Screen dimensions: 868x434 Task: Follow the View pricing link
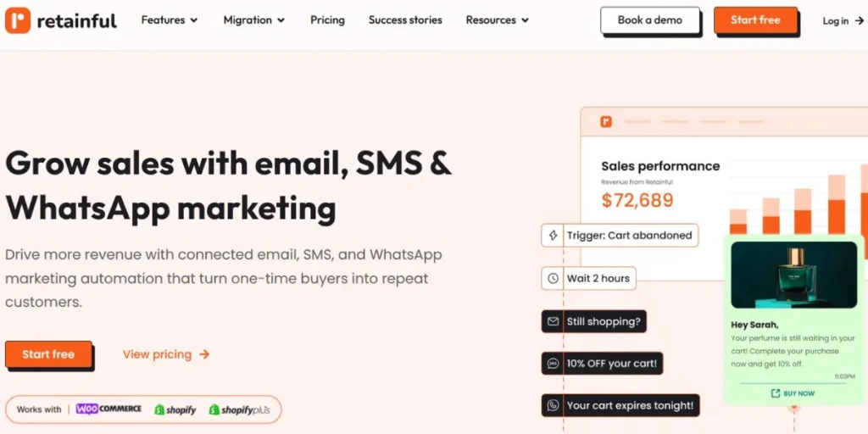(166, 354)
